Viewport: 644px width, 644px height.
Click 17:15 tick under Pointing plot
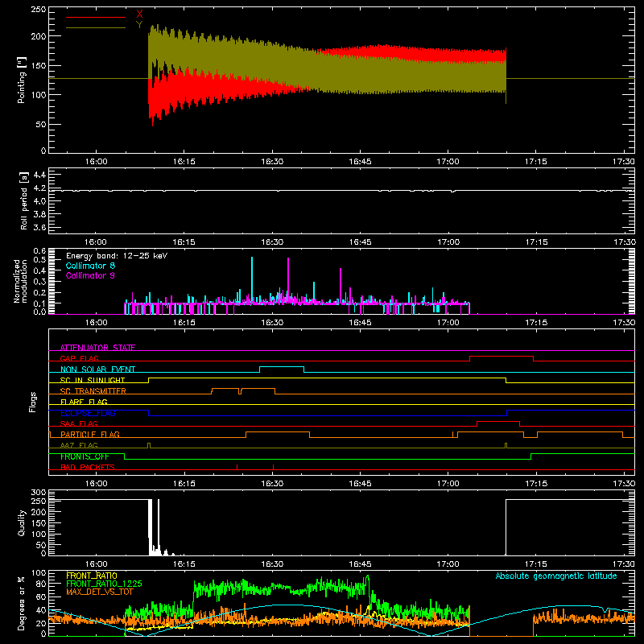coord(535,162)
